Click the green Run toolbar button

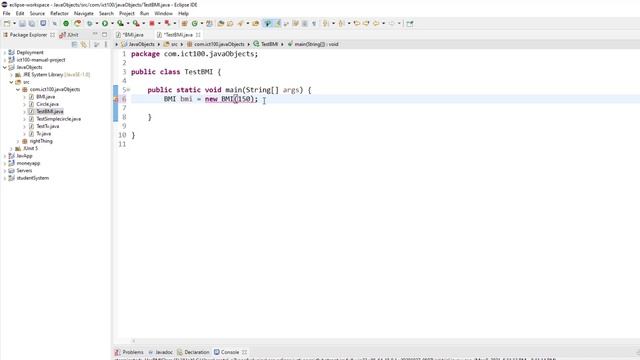(105, 24)
